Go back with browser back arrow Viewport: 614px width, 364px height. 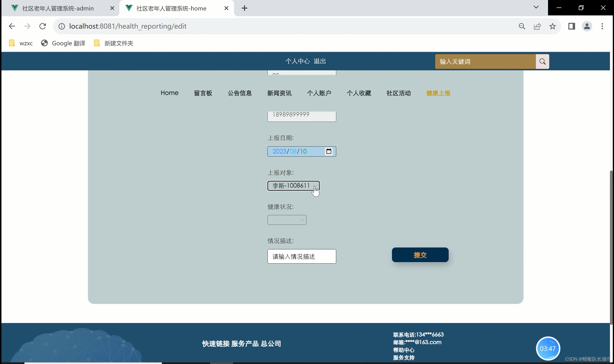(x=12, y=26)
